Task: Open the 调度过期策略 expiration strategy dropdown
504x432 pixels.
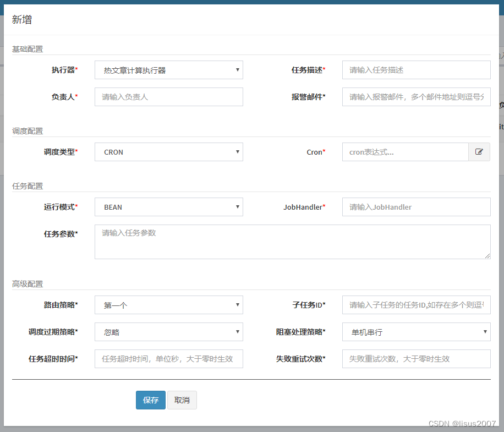Action: pyautogui.click(x=168, y=332)
